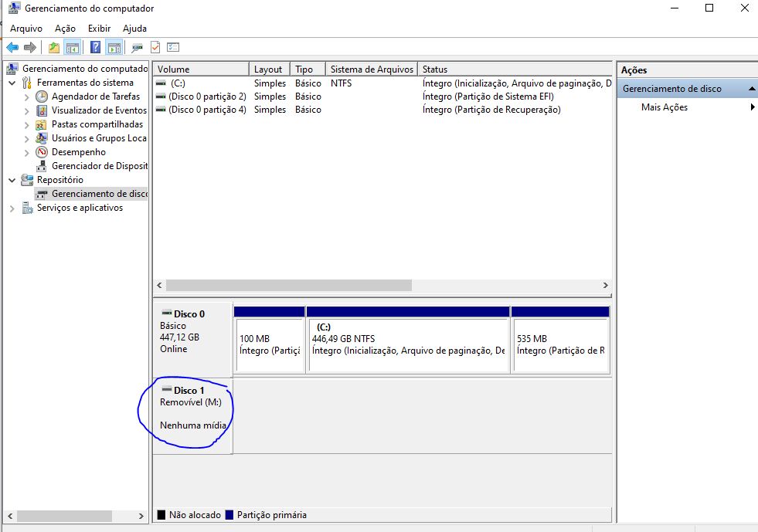Expand the Desempenho node
The height and width of the screenshot is (532, 758).
[x=26, y=153]
